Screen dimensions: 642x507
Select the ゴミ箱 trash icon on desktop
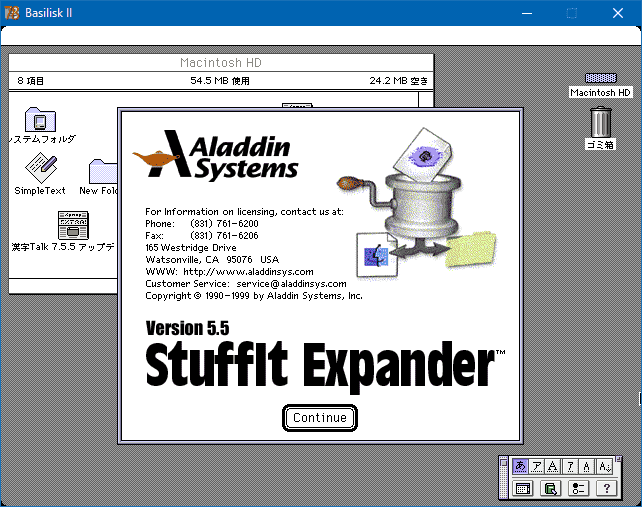coord(601,122)
